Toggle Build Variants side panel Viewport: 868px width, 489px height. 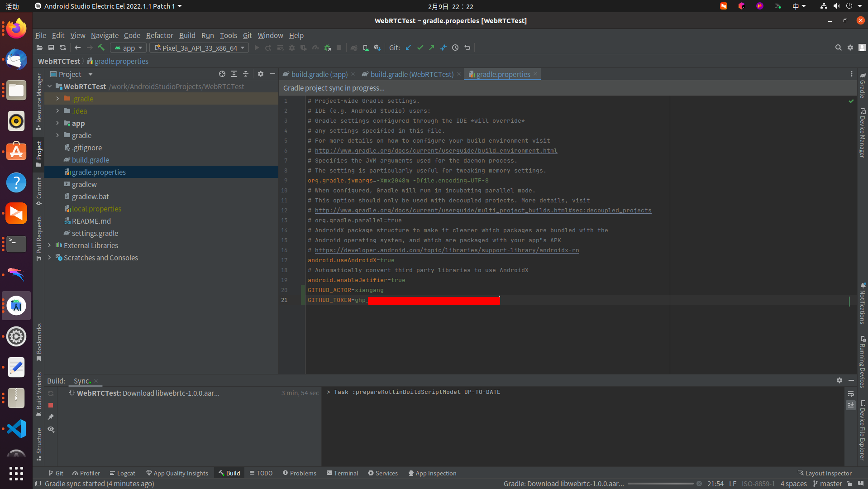click(x=39, y=394)
